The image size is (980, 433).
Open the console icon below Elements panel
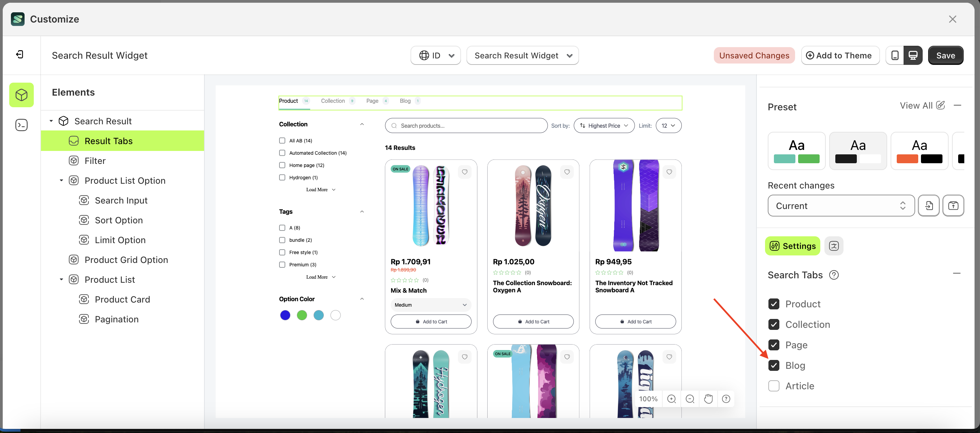[x=21, y=125]
